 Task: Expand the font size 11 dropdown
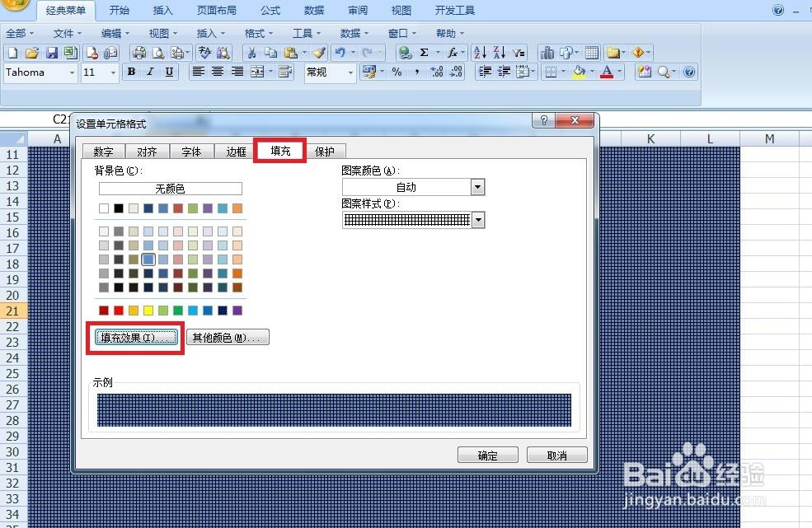(x=114, y=73)
